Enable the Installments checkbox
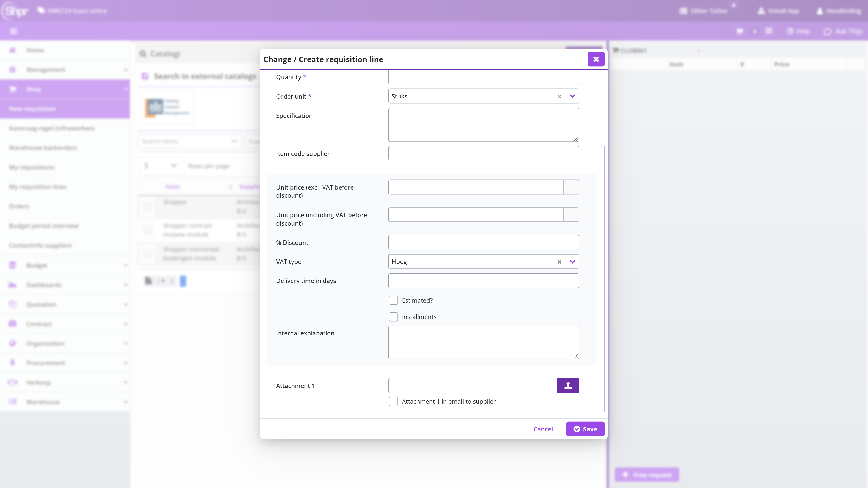The image size is (868, 488). 393,317
